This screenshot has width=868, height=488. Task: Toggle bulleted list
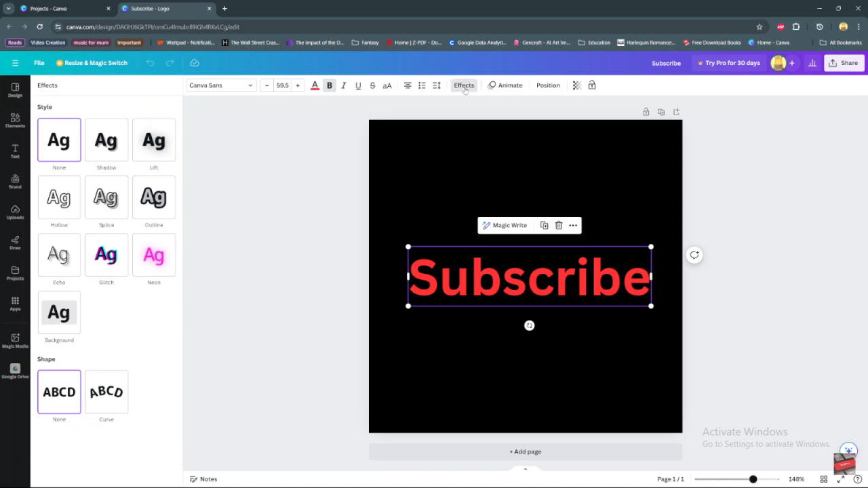click(x=422, y=85)
